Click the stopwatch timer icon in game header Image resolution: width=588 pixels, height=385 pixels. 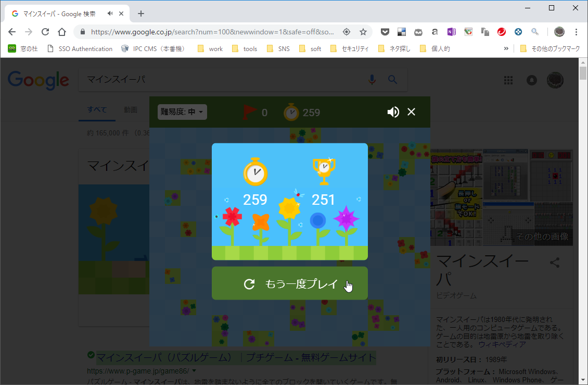pos(291,111)
